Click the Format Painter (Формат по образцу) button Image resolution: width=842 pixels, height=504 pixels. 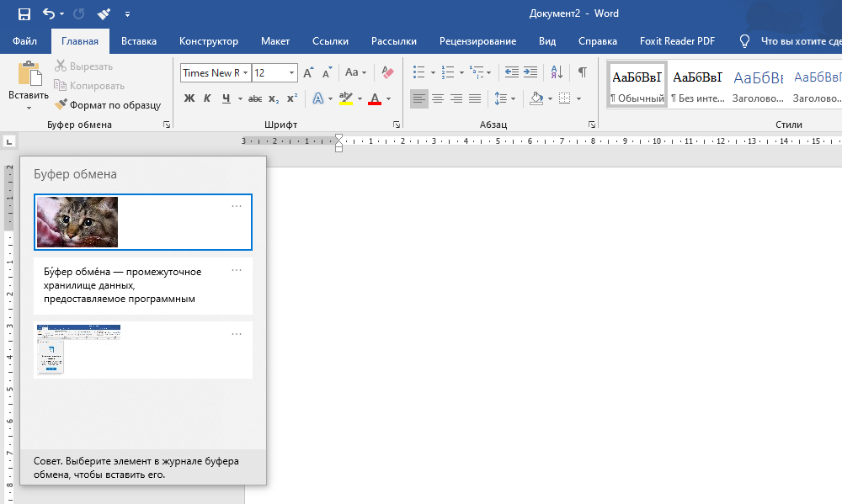point(107,105)
